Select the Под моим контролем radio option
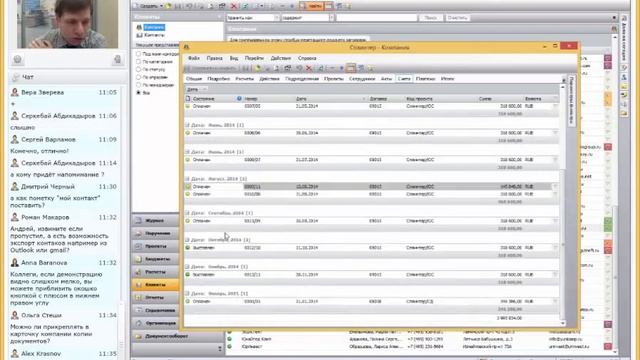 (x=139, y=54)
